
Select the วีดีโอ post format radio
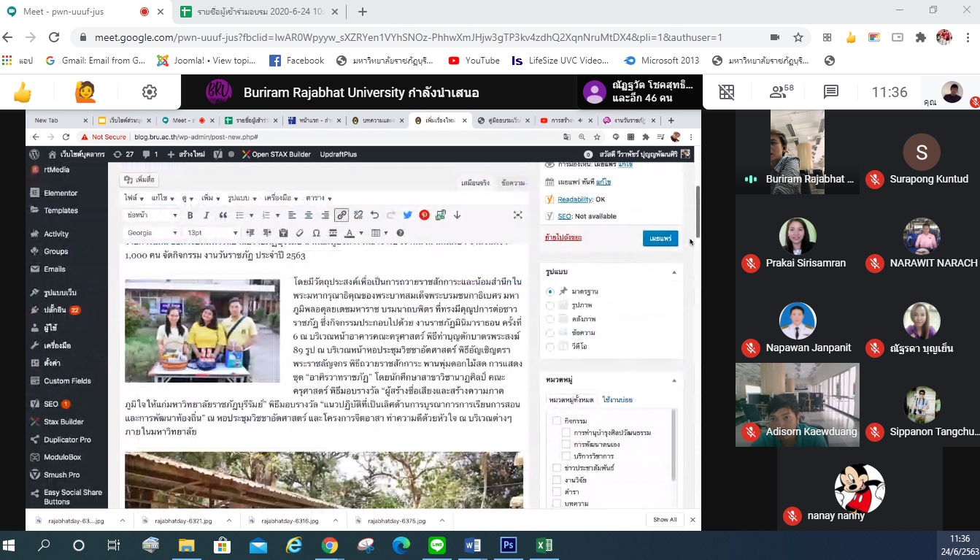(x=550, y=346)
